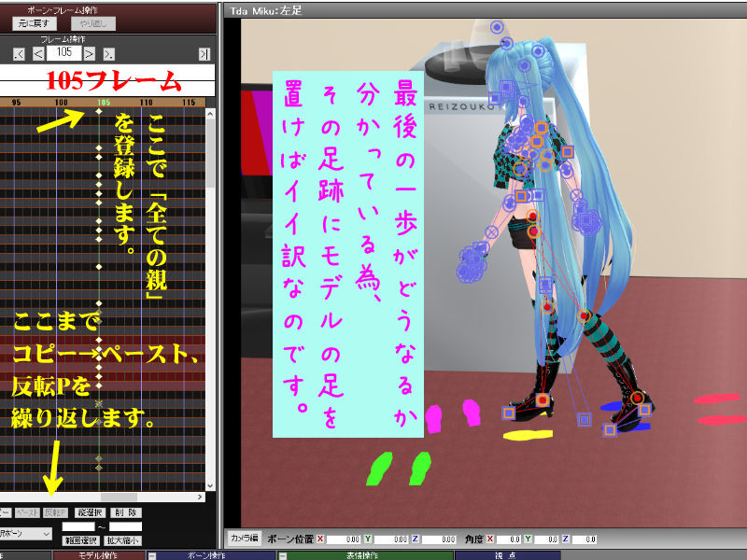
Task: Click the horizontal scrollbar thumb under timeline
Action: click(x=119, y=497)
